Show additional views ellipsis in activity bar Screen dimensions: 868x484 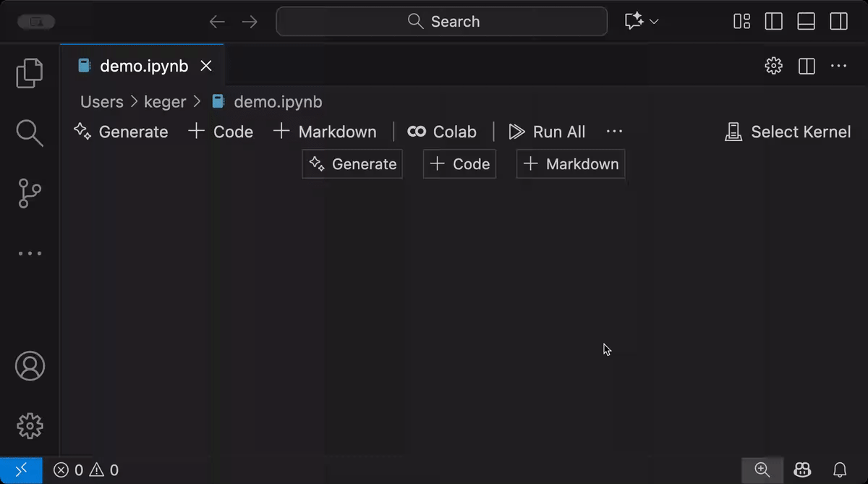pos(30,254)
